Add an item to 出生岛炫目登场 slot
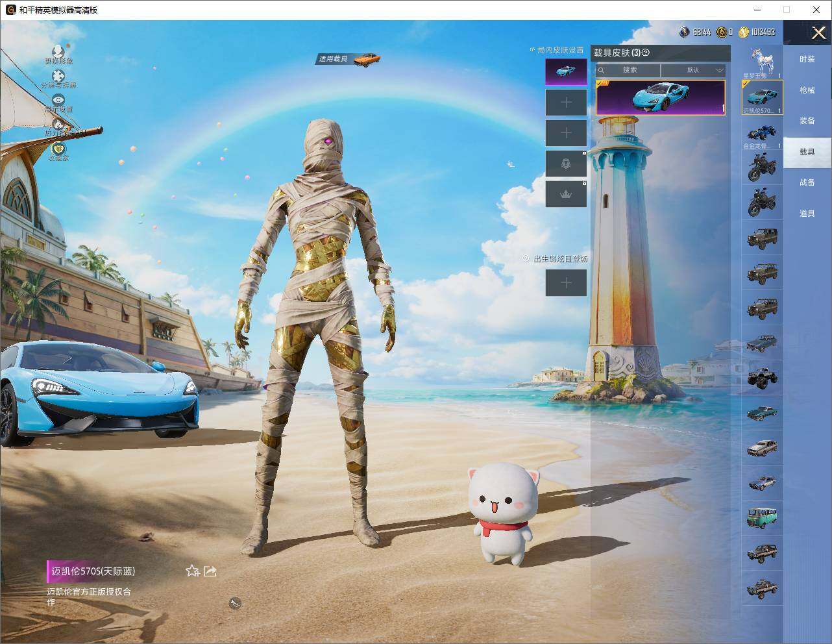Viewport: 832px width, 644px height. point(566,282)
